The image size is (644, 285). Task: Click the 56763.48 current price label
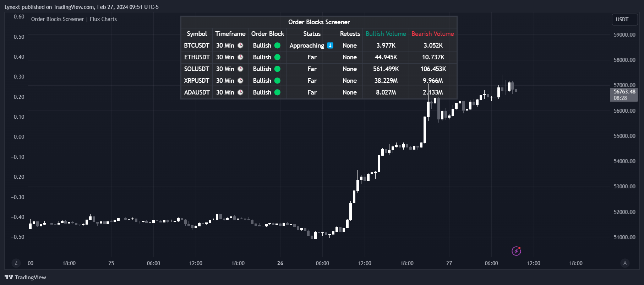pyautogui.click(x=624, y=92)
